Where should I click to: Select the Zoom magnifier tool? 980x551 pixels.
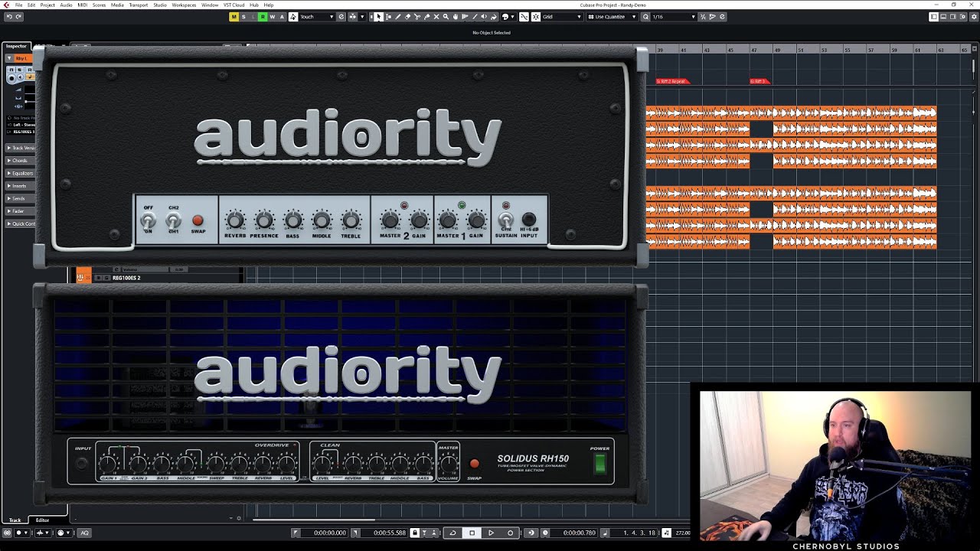[446, 17]
